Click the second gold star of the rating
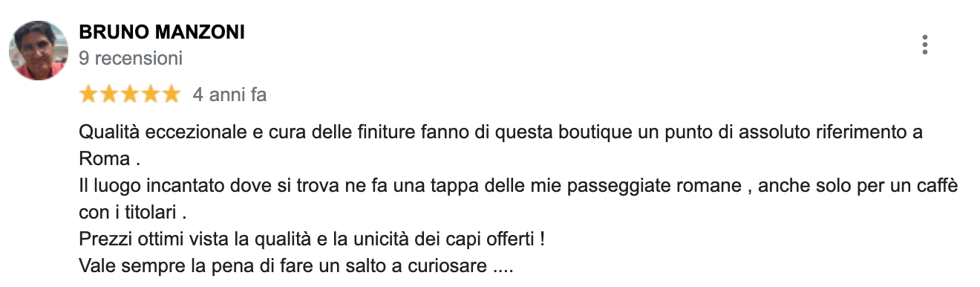Image resolution: width=980 pixels, height=287 pixels. [x=109, y=94]
